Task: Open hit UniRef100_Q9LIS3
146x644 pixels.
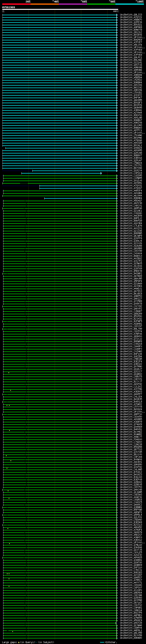Action: coord(131,15)
